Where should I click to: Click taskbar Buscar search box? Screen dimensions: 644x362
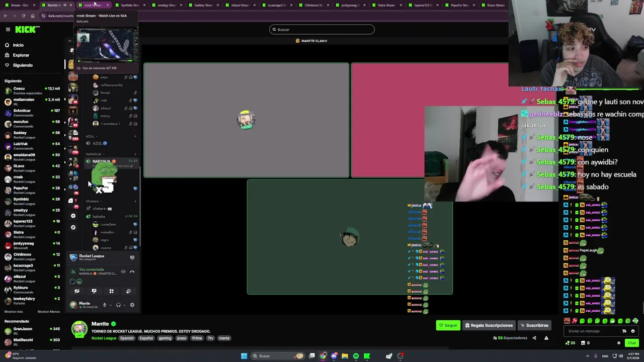tap(278, 356)
